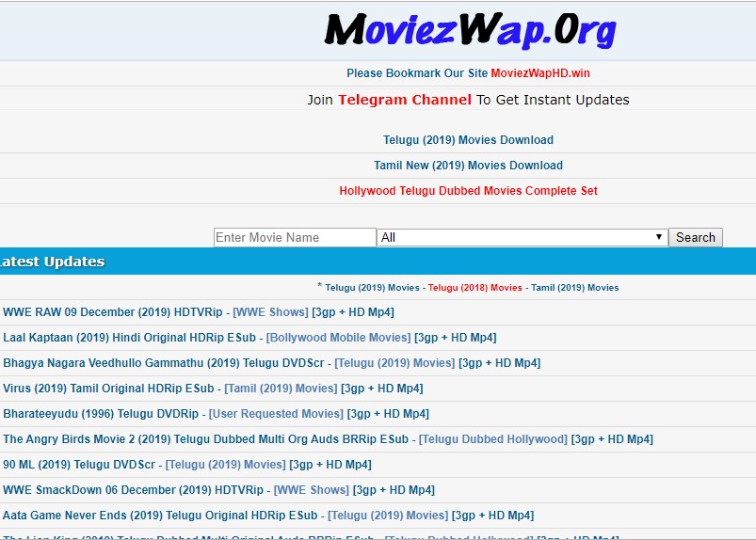Open Bharateeyudu (1996) Telugu DVDRip
Image resolution: width=756 pixels, height=540 pixels.
coord(101,414)
